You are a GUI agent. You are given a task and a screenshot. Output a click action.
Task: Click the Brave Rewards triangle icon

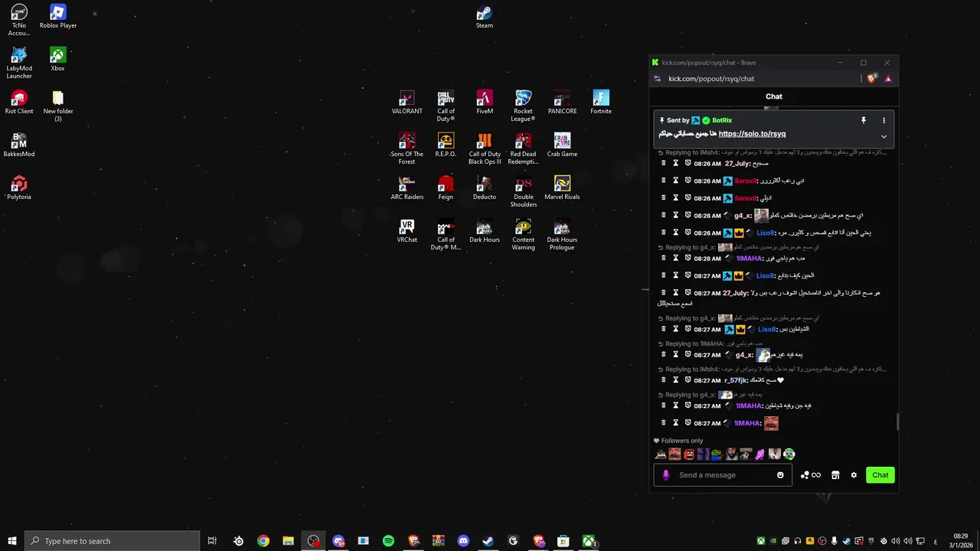point(888,79)
